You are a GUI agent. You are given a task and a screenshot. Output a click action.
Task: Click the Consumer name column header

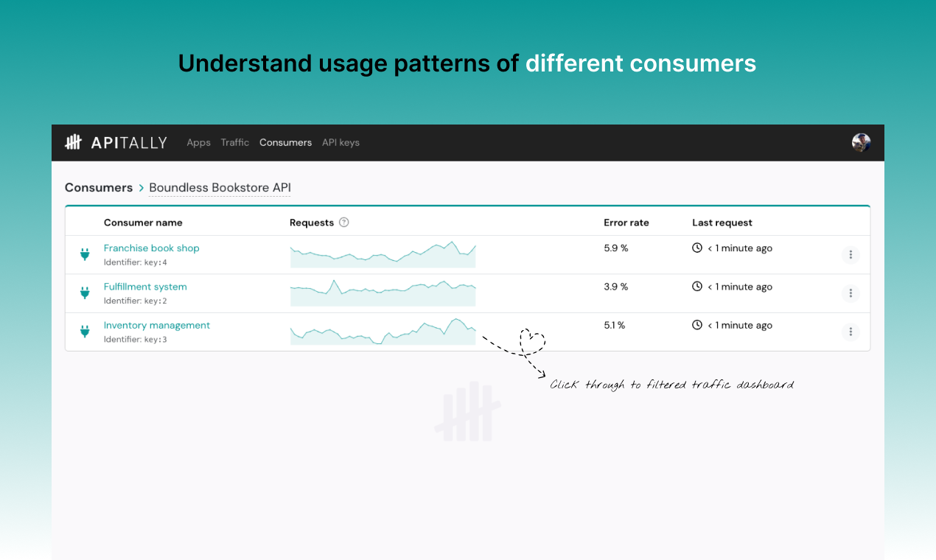pos(143,223)
